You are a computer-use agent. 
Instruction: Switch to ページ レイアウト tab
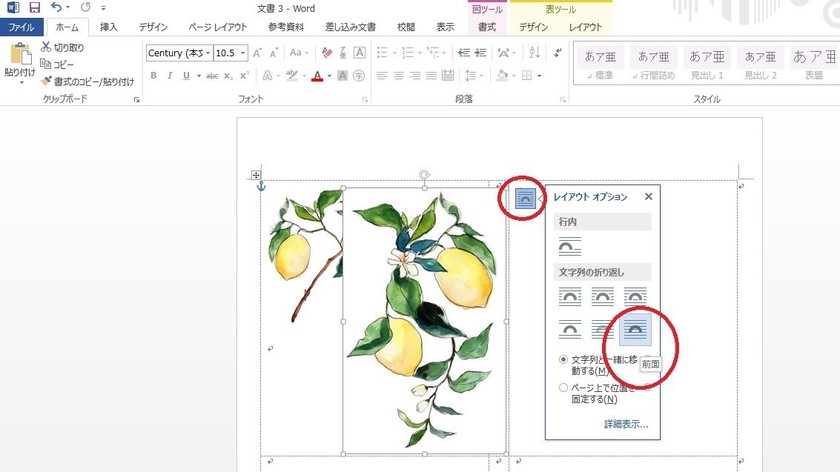(x=218, y=27)
